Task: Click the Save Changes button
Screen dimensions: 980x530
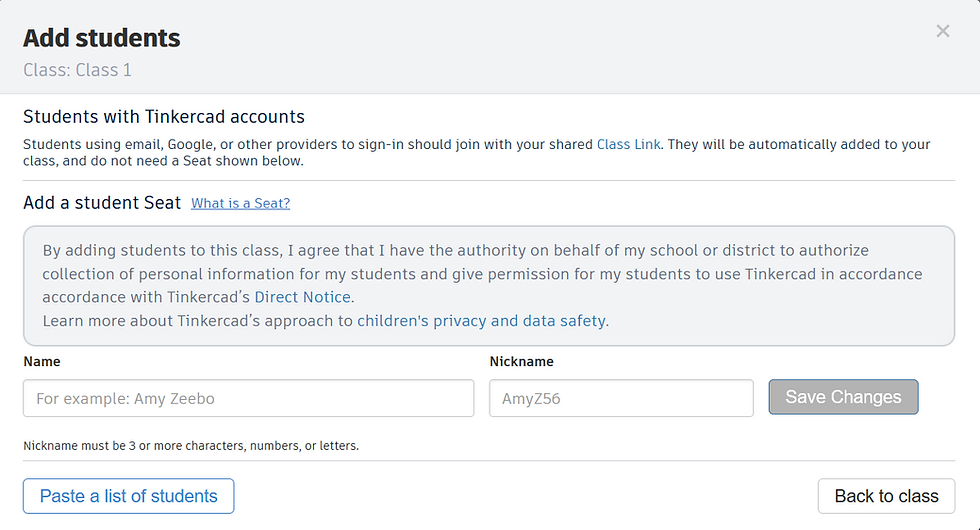Action: tap(843, 397)
